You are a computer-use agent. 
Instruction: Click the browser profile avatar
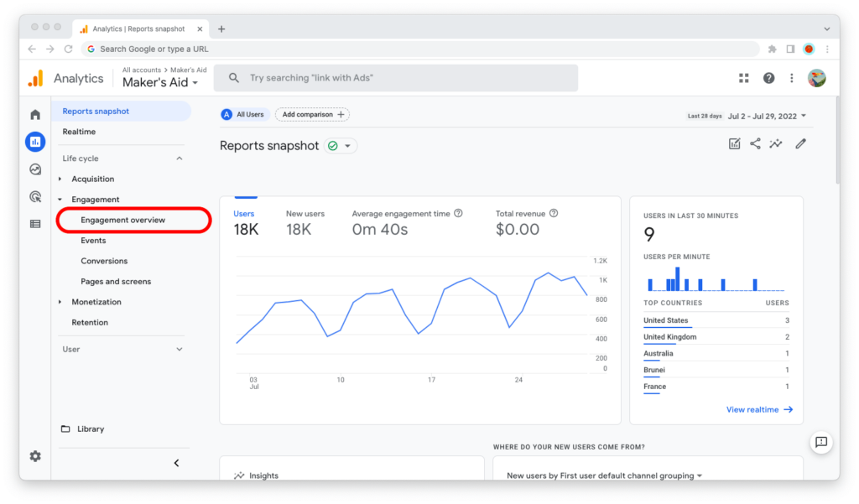tap(809, 49)
